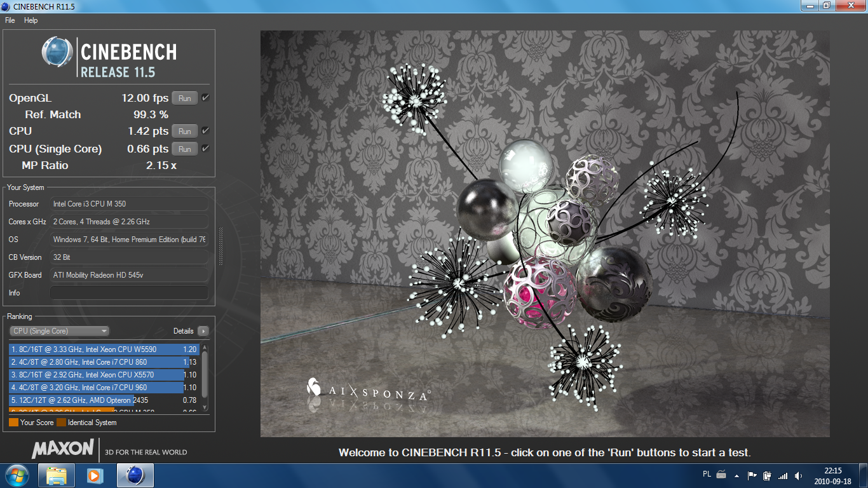Open the ranking type dropdown

59,331
